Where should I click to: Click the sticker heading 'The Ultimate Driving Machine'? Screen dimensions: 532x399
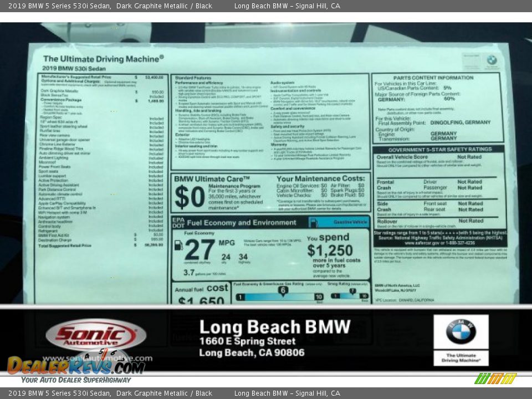click(x=103, y=59)
